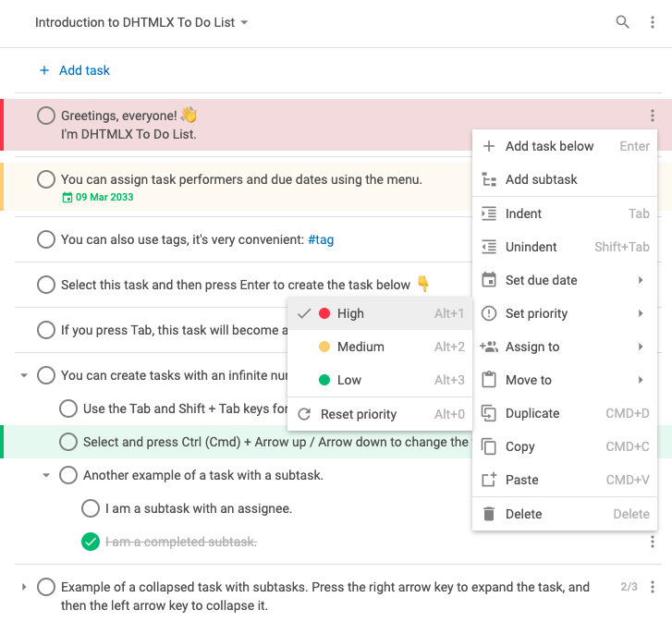This screenshot has width=672, height=622.
Task: Choose Add subtask from context menu
Action: point(565,179)
